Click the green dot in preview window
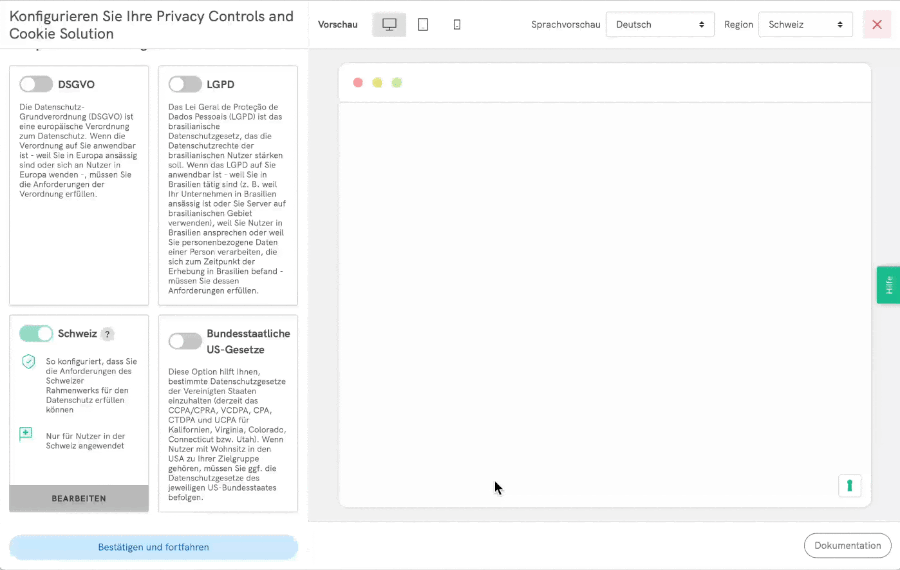This screenshot has height=570, width=900. (x=397, y=83)
